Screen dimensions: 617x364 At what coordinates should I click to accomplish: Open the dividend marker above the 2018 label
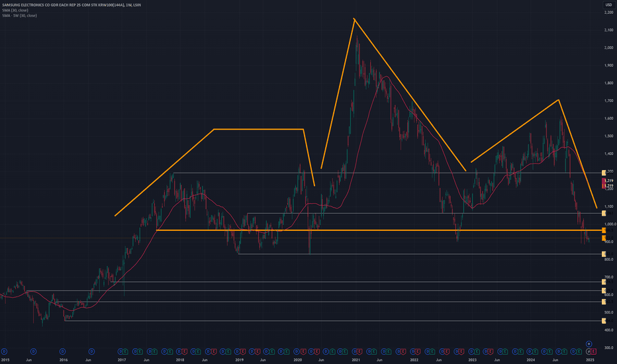click(178, 351)
